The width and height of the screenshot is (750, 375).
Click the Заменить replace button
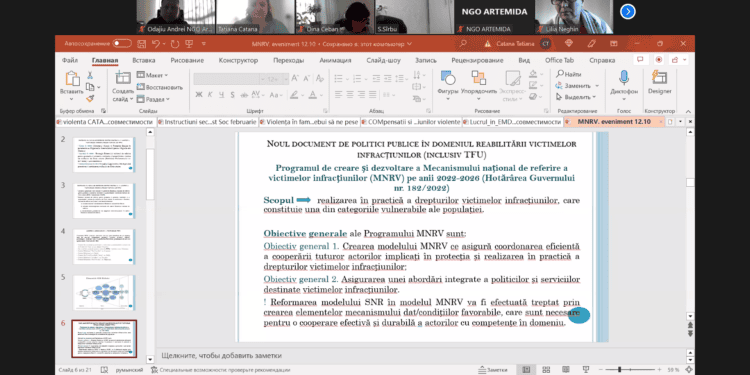[x=577, y=86]
